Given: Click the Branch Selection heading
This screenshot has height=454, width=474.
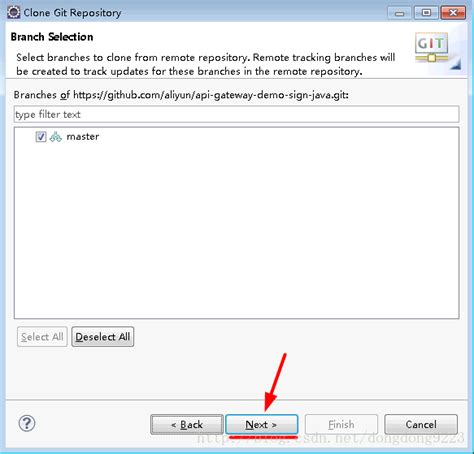Looking at the screenshot, I should pos(52,37).
